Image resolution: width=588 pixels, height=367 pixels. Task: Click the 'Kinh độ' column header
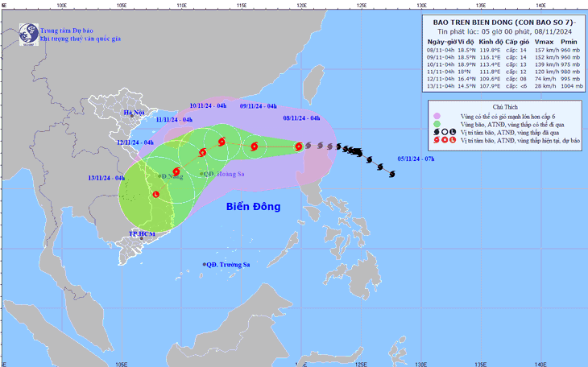(x=491, y=42)
